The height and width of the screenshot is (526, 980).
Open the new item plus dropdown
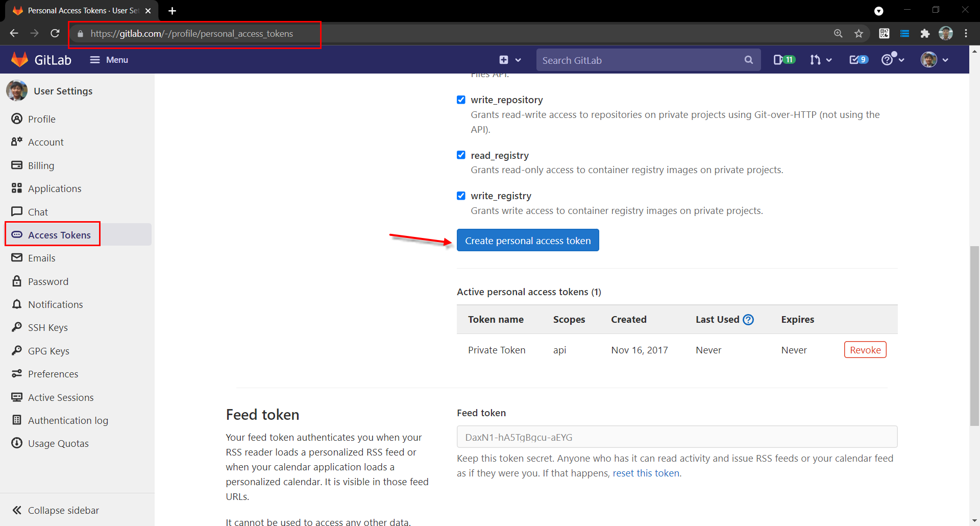click(x=510, y=60)
